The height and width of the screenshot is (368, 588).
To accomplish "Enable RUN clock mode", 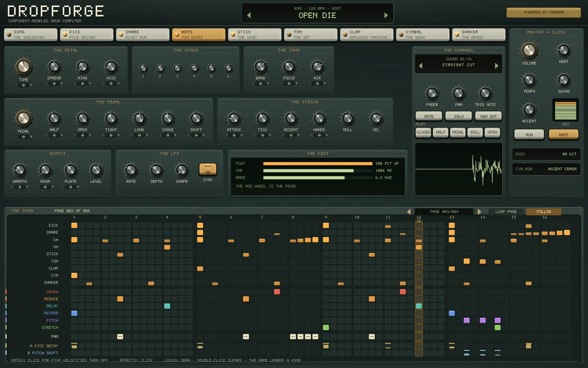I will click(x=529, y=135).
